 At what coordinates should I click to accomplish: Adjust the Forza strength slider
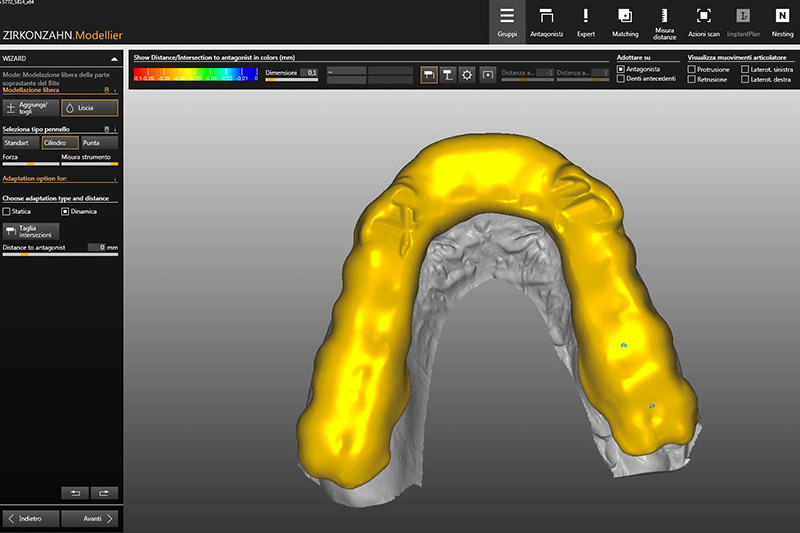coord(30,164)
